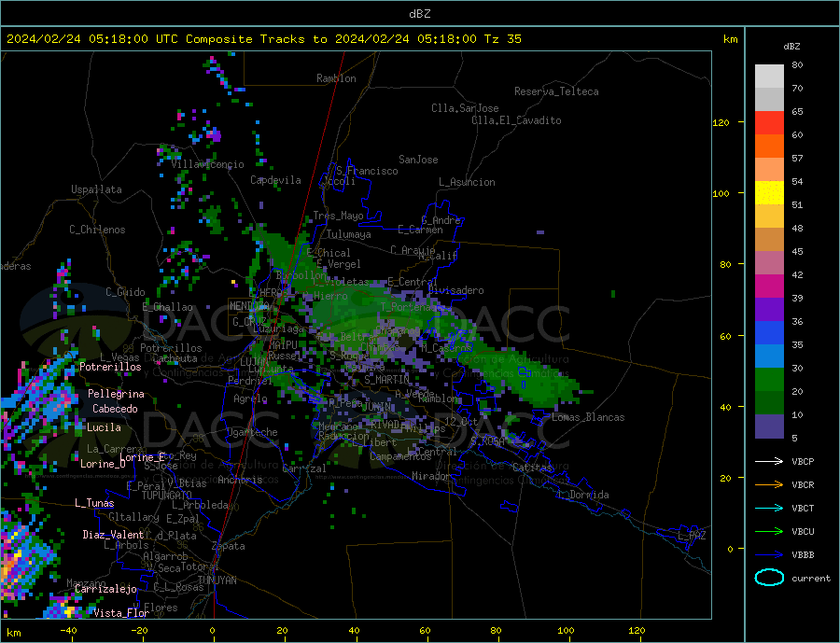Click the L_Asuncion map label

coord(467,182)
